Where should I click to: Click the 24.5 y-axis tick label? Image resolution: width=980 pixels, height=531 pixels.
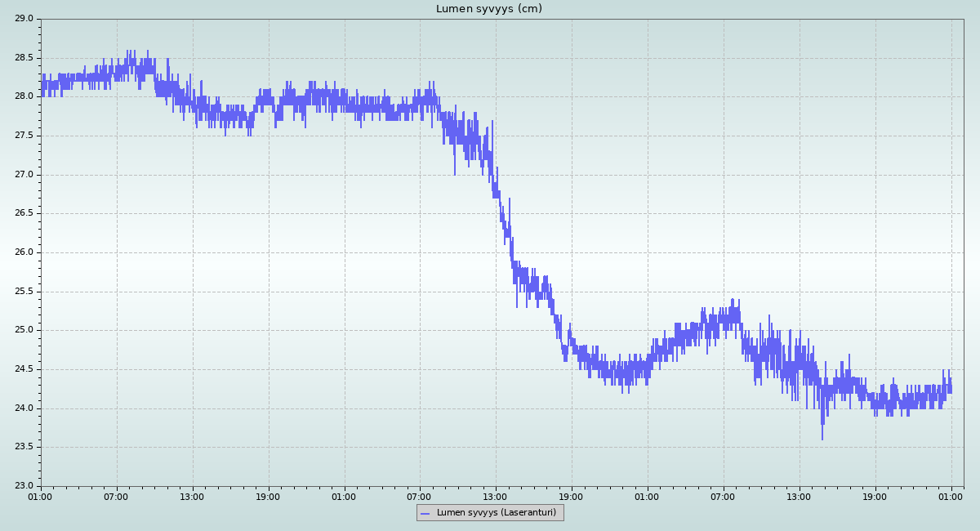point(24,369)
